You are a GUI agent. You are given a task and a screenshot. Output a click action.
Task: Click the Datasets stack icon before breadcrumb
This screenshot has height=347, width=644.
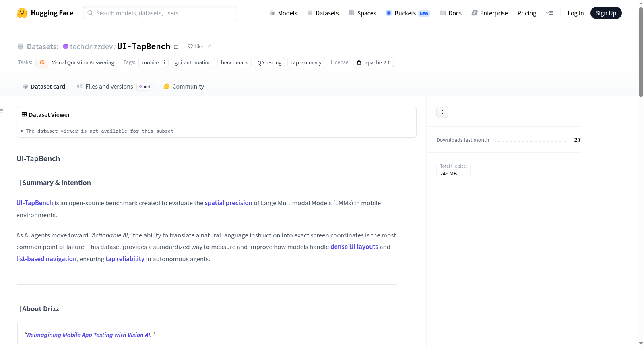click(21, 46)
